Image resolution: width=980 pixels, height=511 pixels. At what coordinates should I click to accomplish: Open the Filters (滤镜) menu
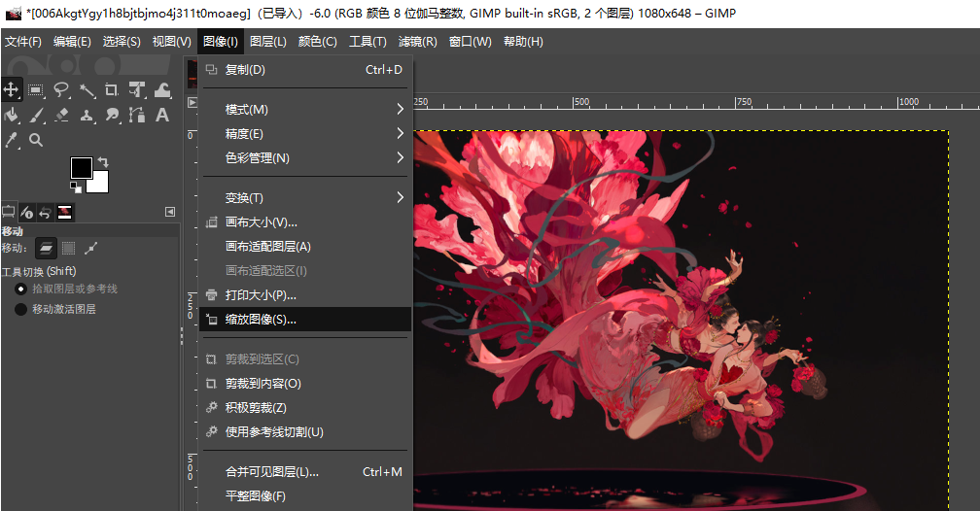[x=417, y=41]
